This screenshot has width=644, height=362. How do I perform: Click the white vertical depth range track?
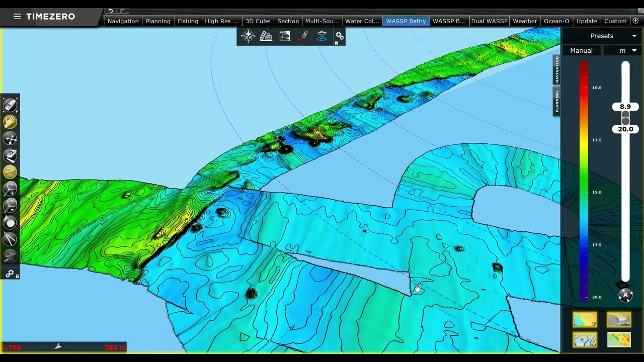625,171
